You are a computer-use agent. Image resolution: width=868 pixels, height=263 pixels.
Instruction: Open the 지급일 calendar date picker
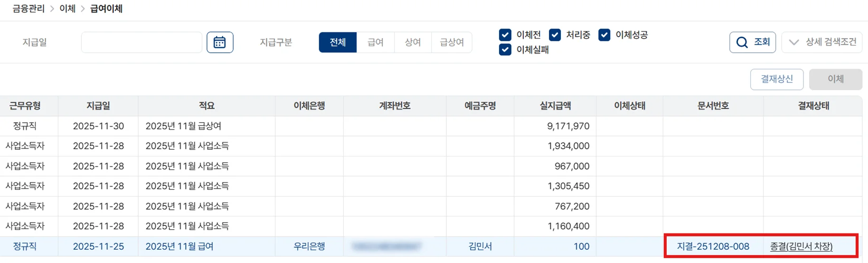[x=219, y=42]
